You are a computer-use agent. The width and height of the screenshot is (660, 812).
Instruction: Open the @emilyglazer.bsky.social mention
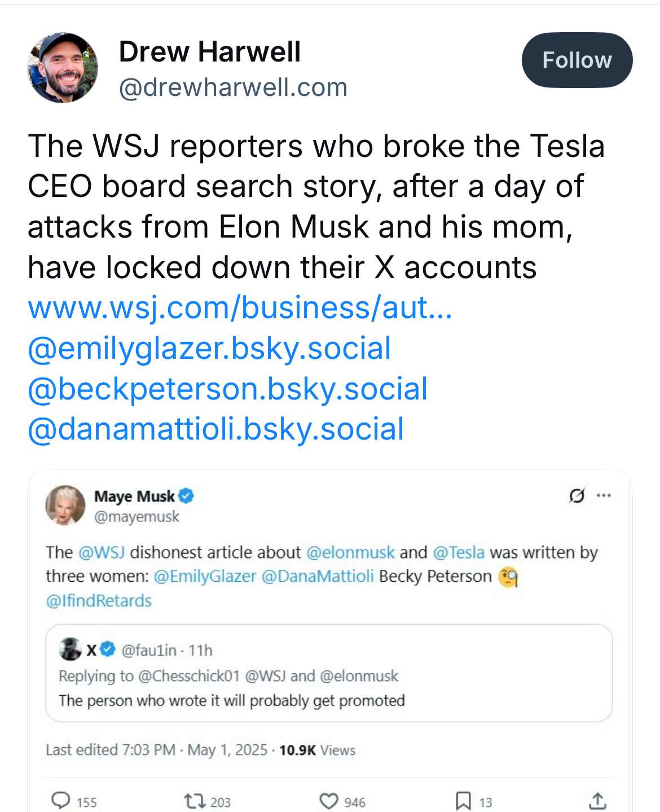point(209,348)
